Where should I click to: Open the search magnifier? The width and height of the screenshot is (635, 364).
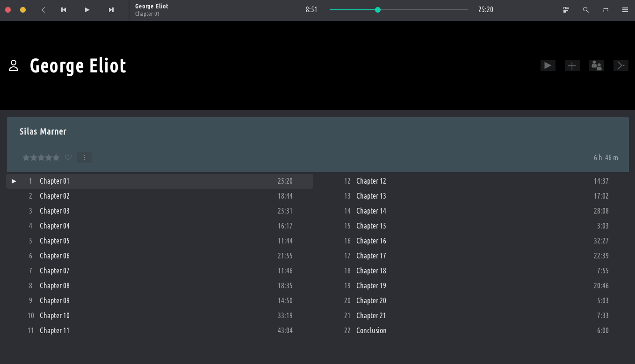(585, 10)
